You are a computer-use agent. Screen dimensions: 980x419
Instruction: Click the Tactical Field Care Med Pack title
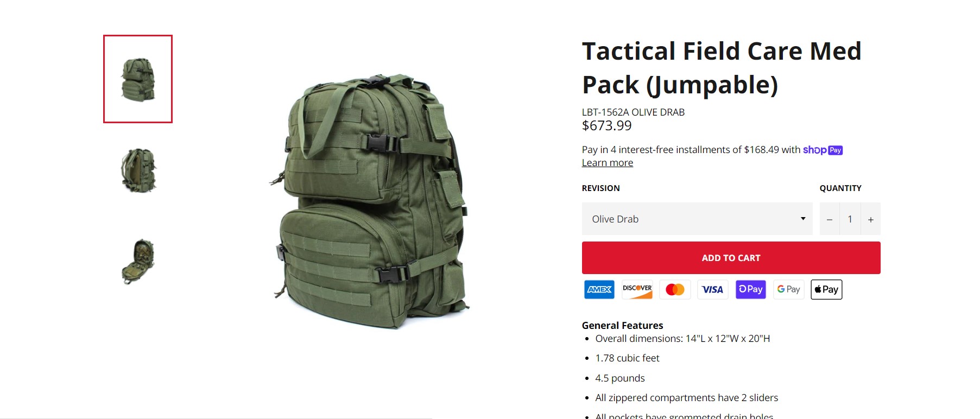pyautogui.click(x=722, y=68)
